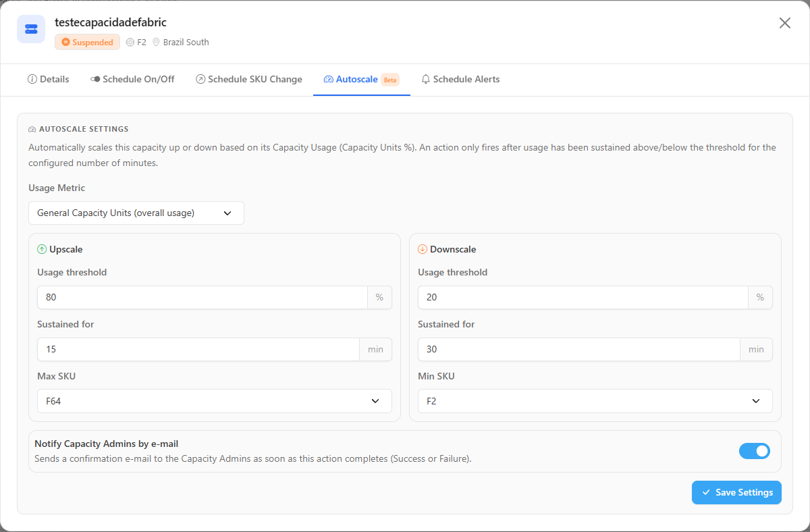Click the testecapacidadefabric title text
The width and height of the screenshot is (810, 532).
click(x=111, y=22)
